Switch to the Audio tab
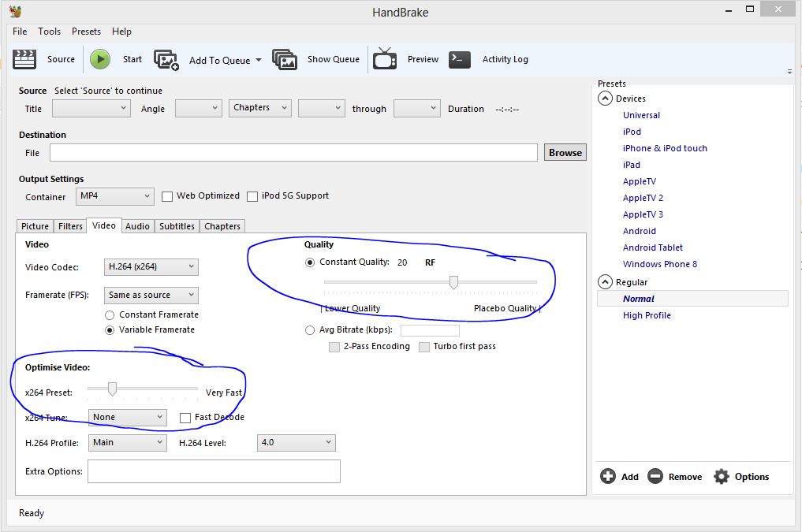The image size is (802, 532). (137, 226)
